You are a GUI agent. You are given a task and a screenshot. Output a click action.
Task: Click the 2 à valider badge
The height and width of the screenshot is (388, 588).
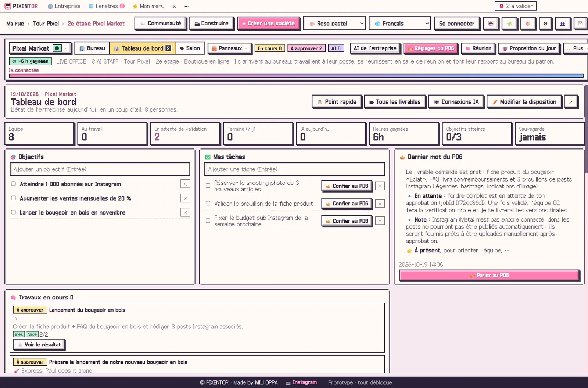516,6
